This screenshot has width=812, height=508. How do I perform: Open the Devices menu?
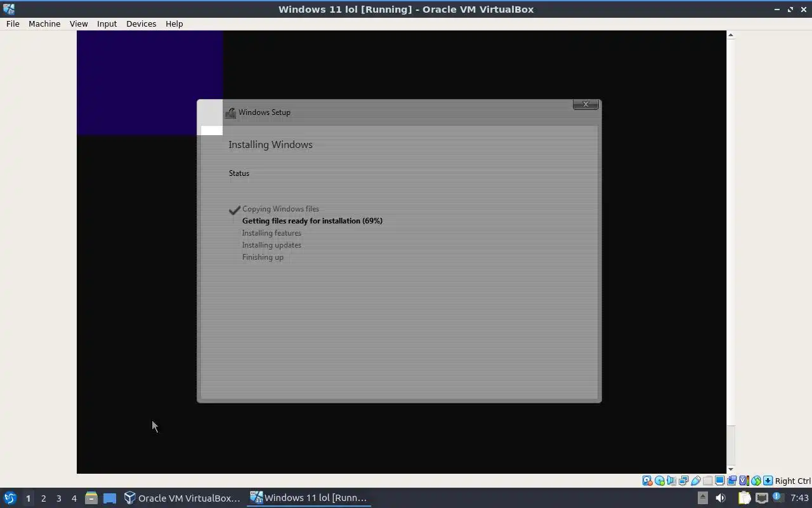coord(141,23)
